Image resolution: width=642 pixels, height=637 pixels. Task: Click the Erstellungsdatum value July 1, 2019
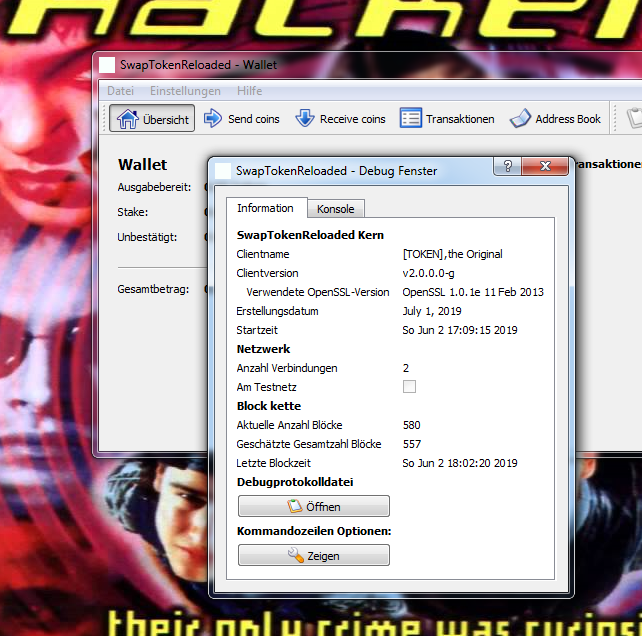[432, 312]
